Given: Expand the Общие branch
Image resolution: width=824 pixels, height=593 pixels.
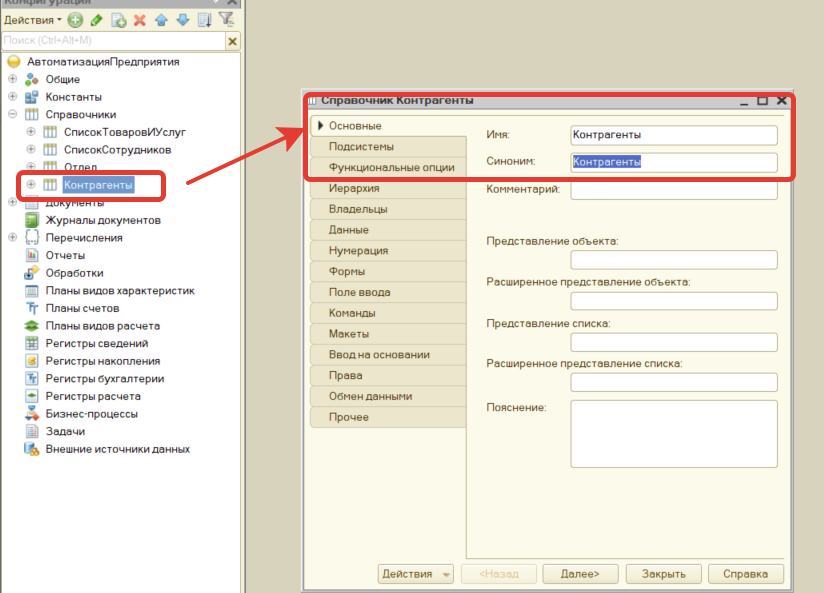Looking at the screenshot, I should click(13, 79).
